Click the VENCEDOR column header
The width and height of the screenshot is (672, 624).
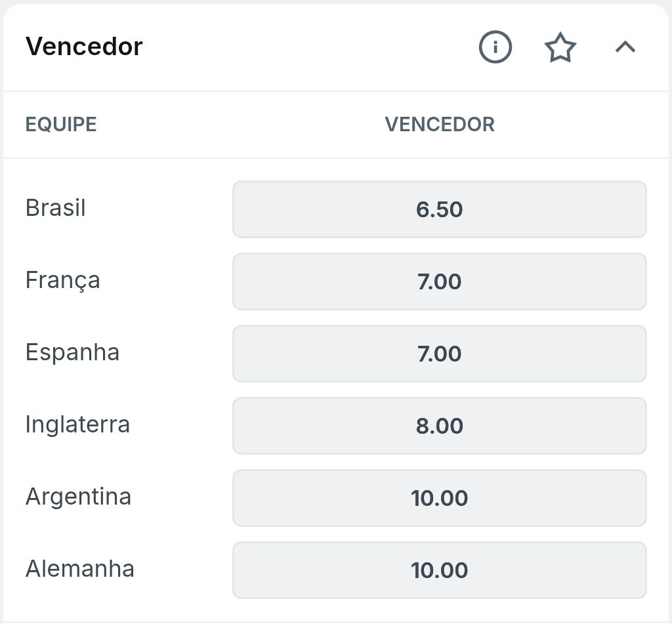coord(440,124)
